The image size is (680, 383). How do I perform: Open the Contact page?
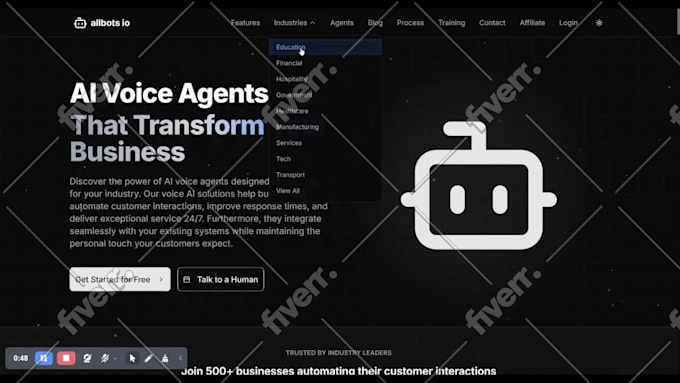point(492,23)
